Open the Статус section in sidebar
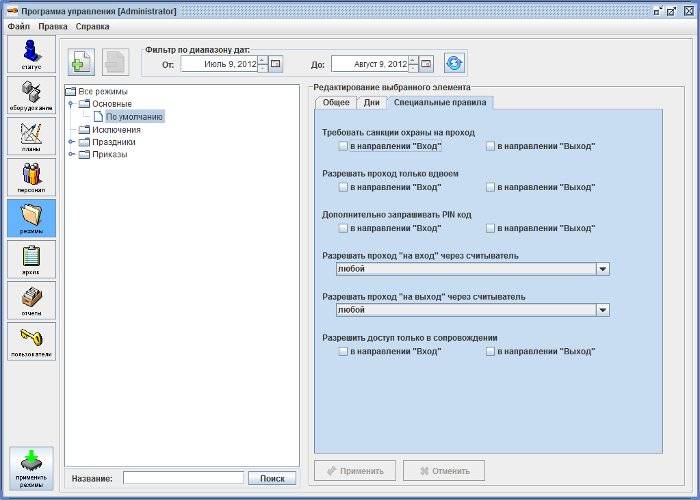This screenshot has width=700, height=500. (x=31, y=55)
